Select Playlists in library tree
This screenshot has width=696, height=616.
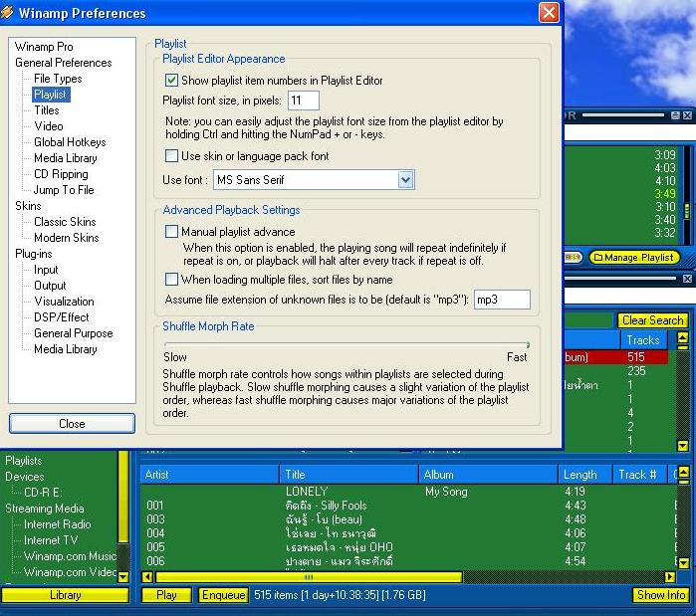pos(24,461)
